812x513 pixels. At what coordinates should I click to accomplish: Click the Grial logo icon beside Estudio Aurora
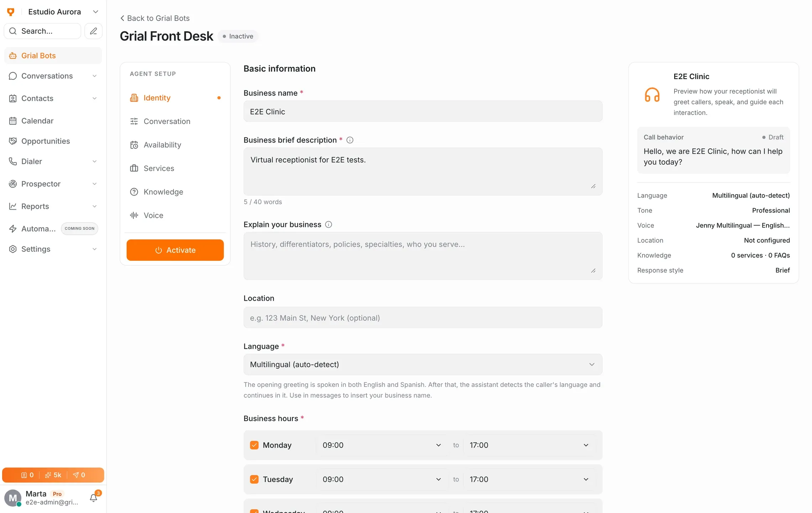(11, 12)
